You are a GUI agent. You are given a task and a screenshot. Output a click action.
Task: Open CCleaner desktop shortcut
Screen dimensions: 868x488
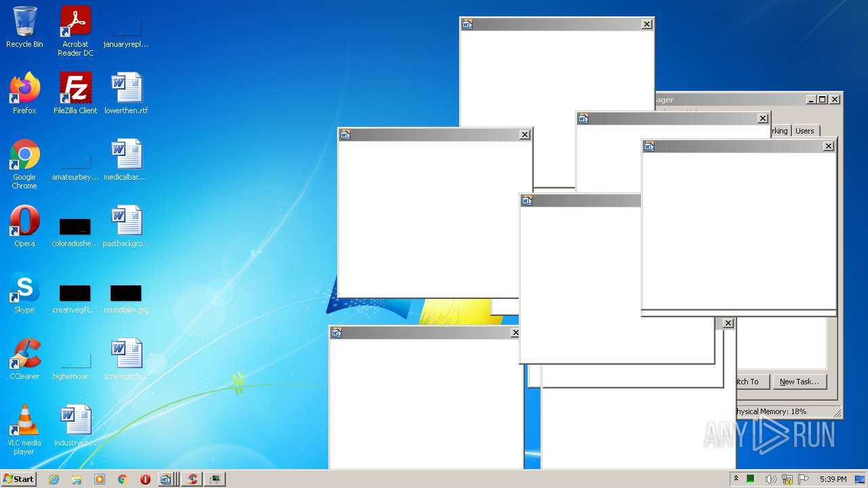[24, 359]
